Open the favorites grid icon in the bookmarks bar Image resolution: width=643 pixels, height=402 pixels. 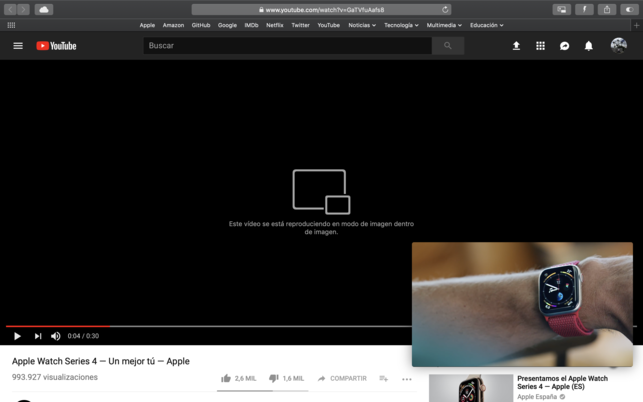coord(11,25)
